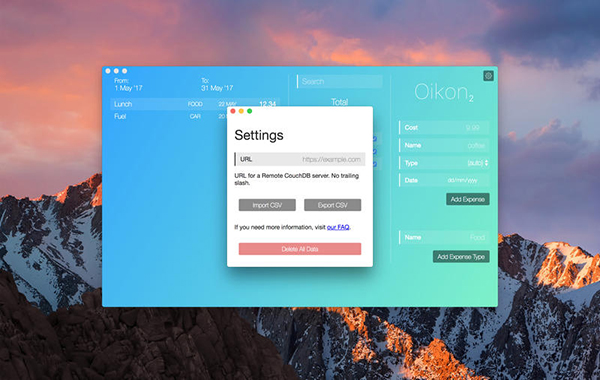600x380 pixels.
Task: Click the URL field in Settings
Action: tap(300, 159)
